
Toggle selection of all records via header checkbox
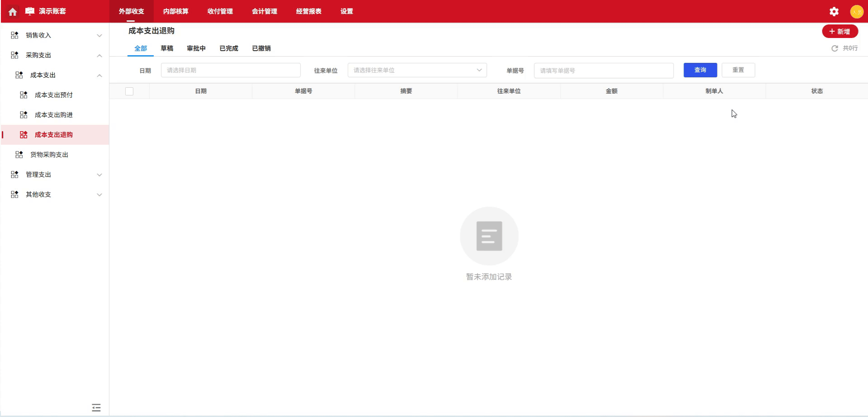point(129,91)
